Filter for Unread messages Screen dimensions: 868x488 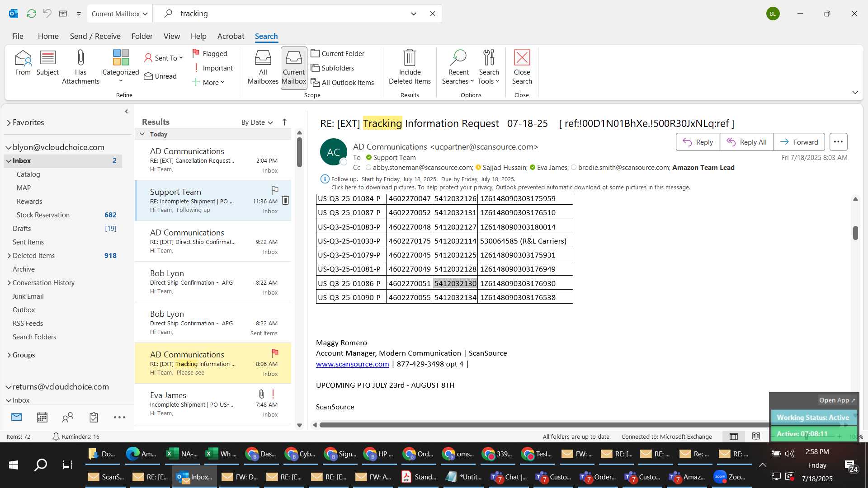click(160, 76)
